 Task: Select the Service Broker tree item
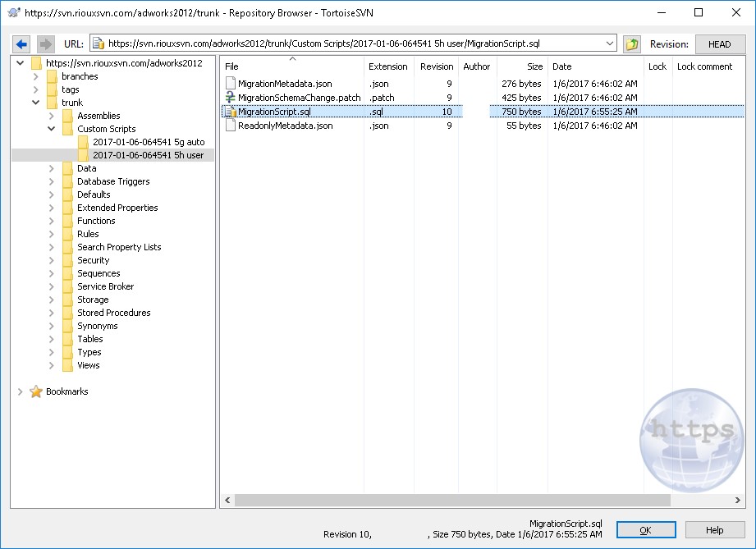(106, 286)
